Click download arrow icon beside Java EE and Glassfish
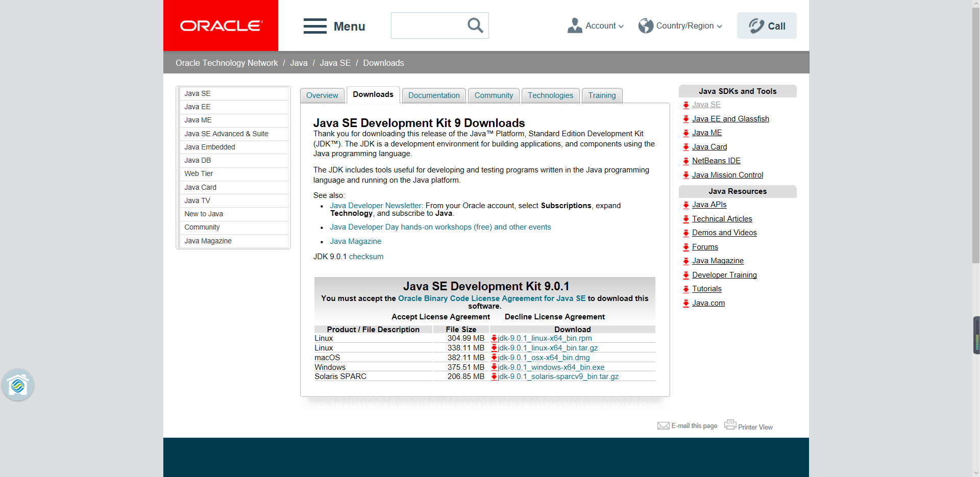 686,119
